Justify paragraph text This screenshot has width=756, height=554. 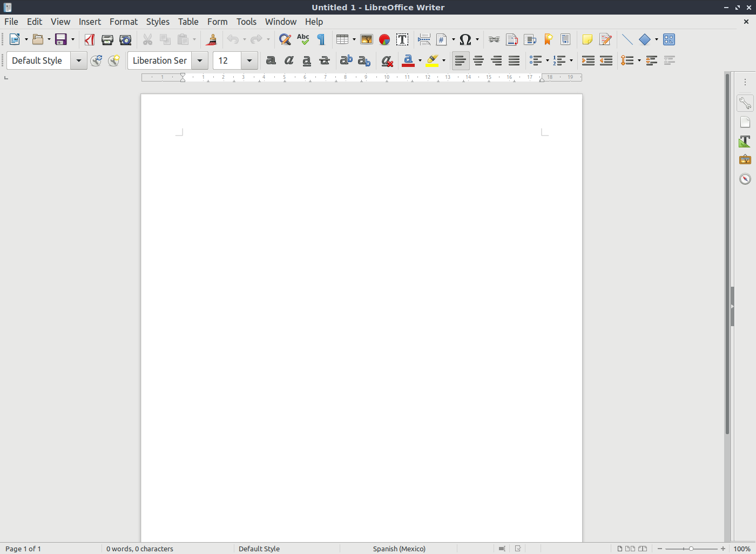click(514, 60)
